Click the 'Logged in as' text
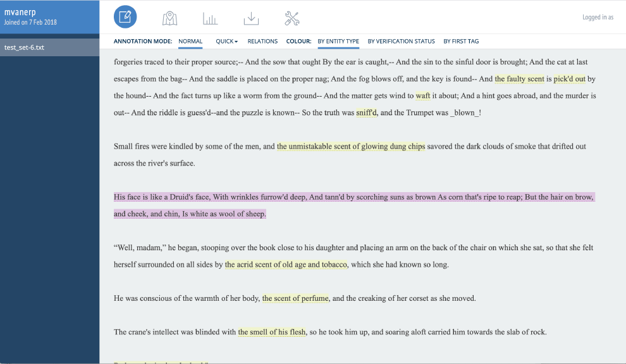 click(x=598, y=17)
